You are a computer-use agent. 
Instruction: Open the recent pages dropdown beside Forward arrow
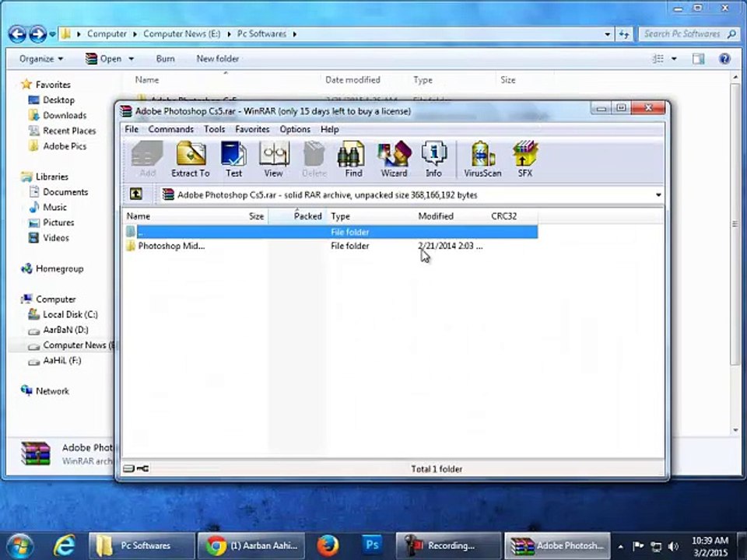pos(52,33)
